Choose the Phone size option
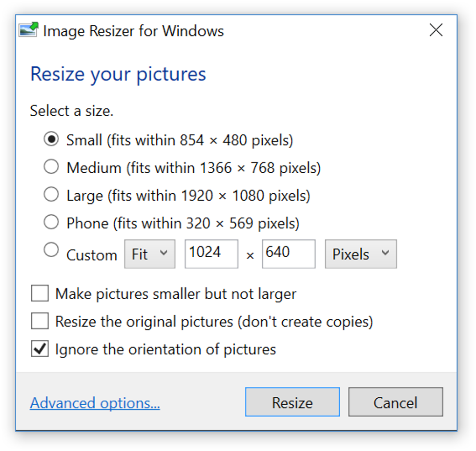 [x=51, y=222]
